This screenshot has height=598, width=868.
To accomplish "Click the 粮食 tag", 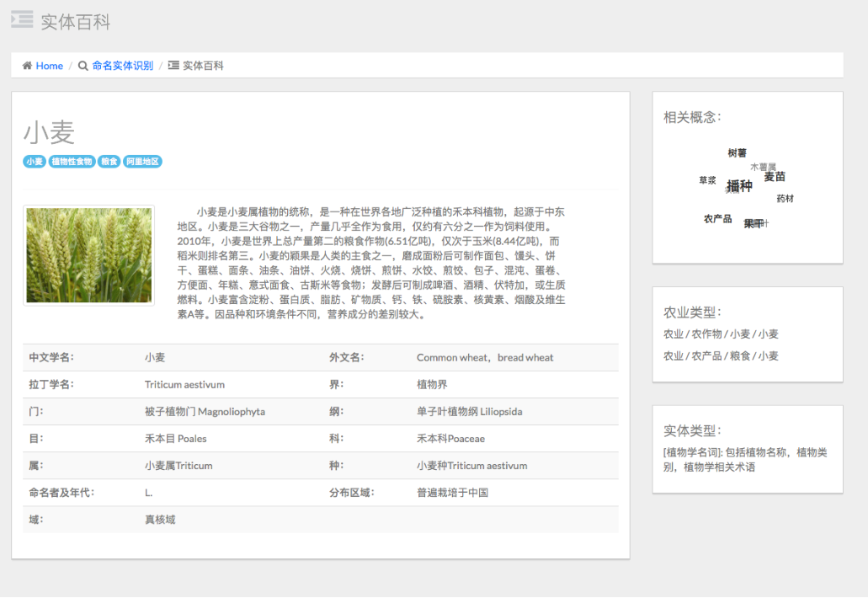I will [x=109, y=161].
